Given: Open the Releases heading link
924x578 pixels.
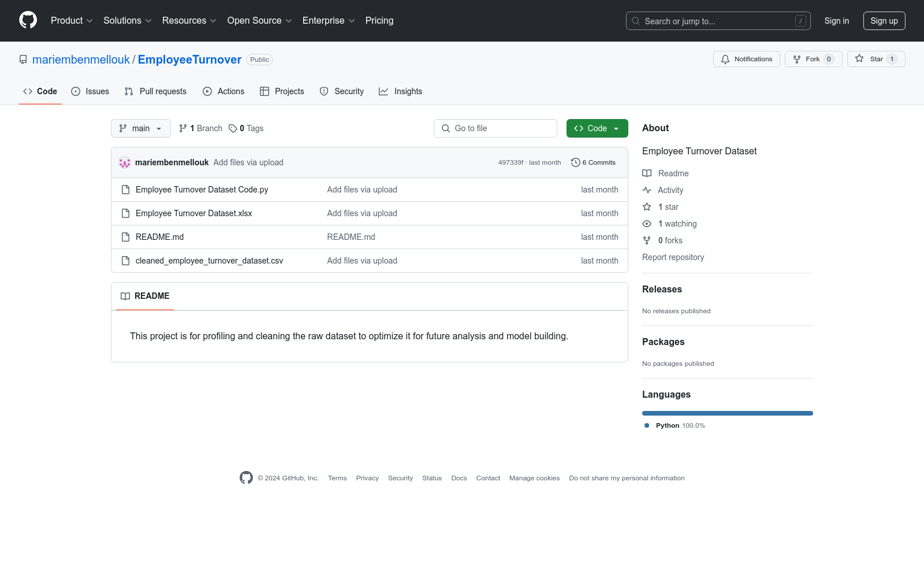Looking at the screenshot, I should point(662,289).
